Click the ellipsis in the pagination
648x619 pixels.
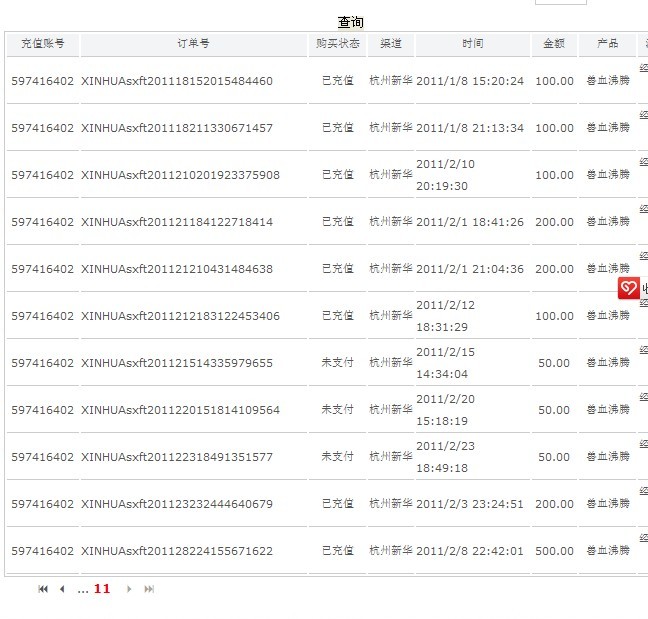[82, 589]
